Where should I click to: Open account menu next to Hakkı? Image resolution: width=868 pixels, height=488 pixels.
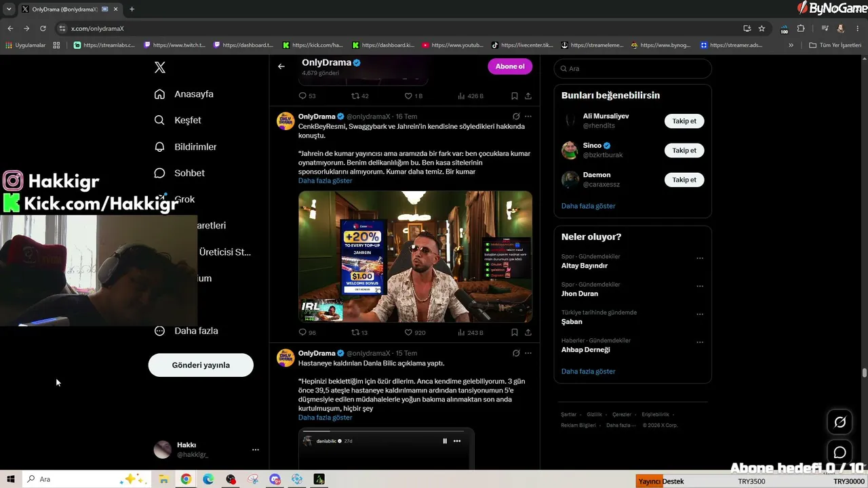[x=256, y=449]
